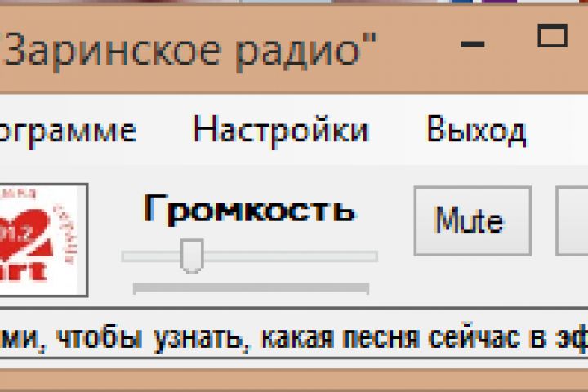Click the Heart radio station logo
This screenshot has width=588, height=392.
click(x=42, y=240)
